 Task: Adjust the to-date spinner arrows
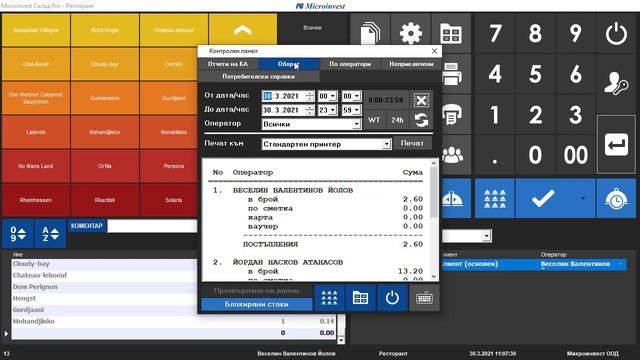tap(310, 110)
